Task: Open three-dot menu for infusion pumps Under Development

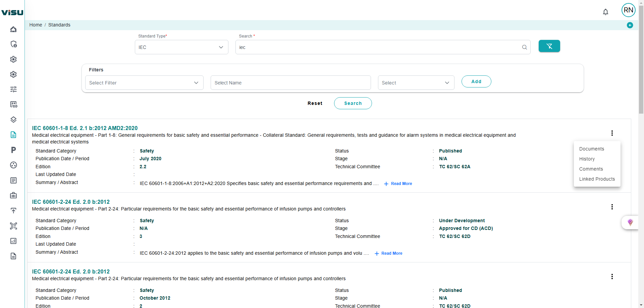Action: coord(612,207)
